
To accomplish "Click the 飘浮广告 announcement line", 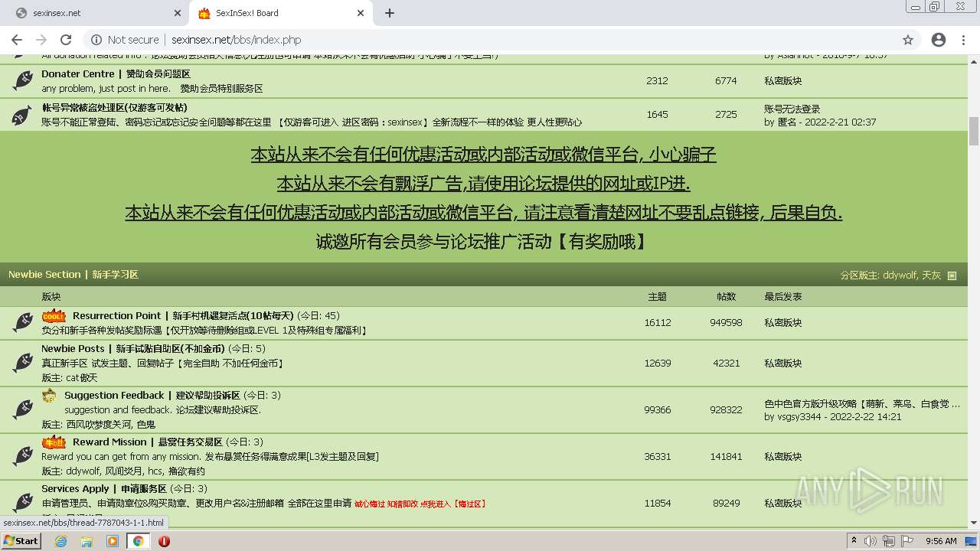I will [483, 184].
